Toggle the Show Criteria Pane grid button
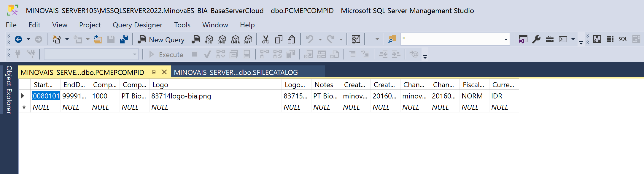Viewport: 644px width, 174px height. [610, 39]
